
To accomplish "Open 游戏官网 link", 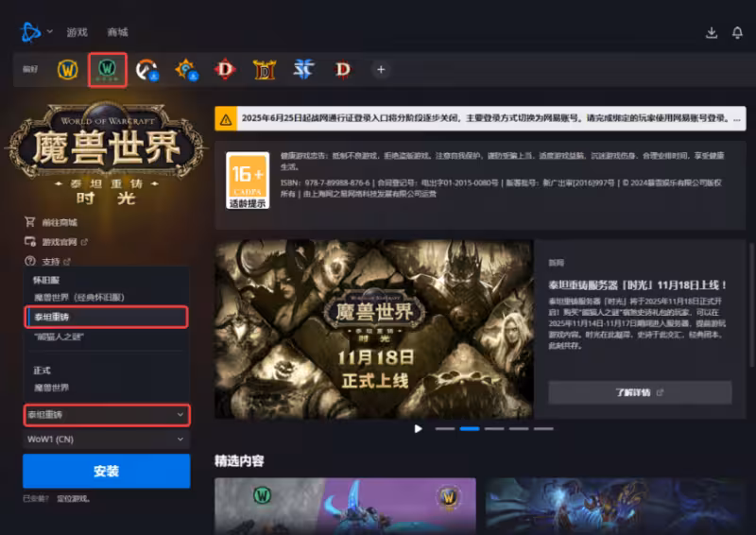I will pos(60,242).
